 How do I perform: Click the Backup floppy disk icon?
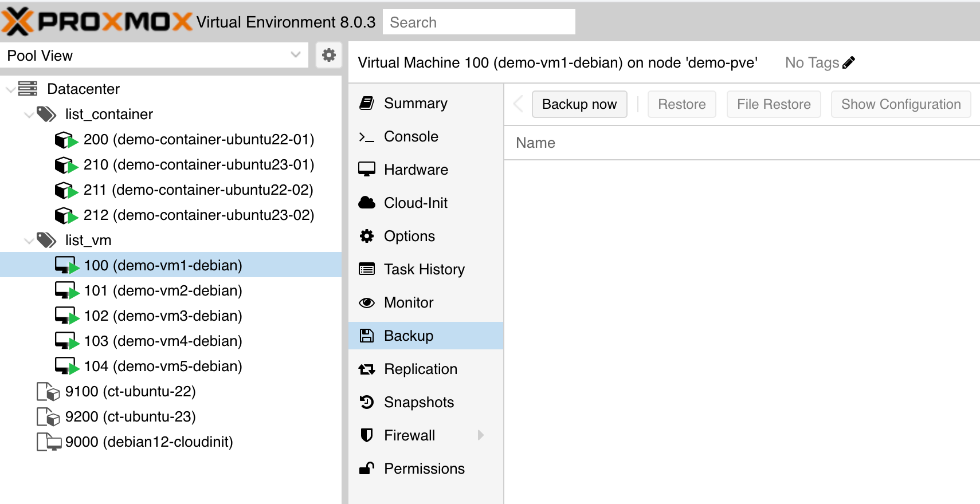click(367, 336)
